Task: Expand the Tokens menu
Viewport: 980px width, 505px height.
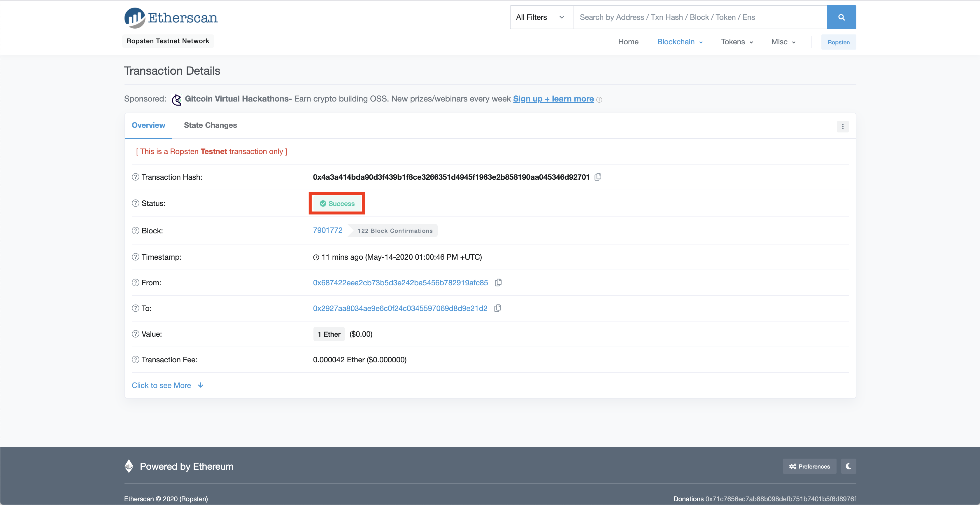Action: pos(737,42)
